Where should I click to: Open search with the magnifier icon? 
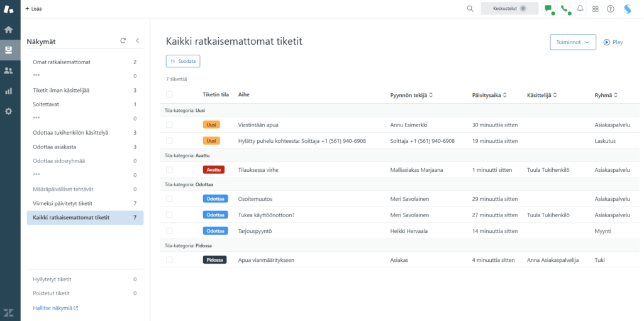pos(470,9)
